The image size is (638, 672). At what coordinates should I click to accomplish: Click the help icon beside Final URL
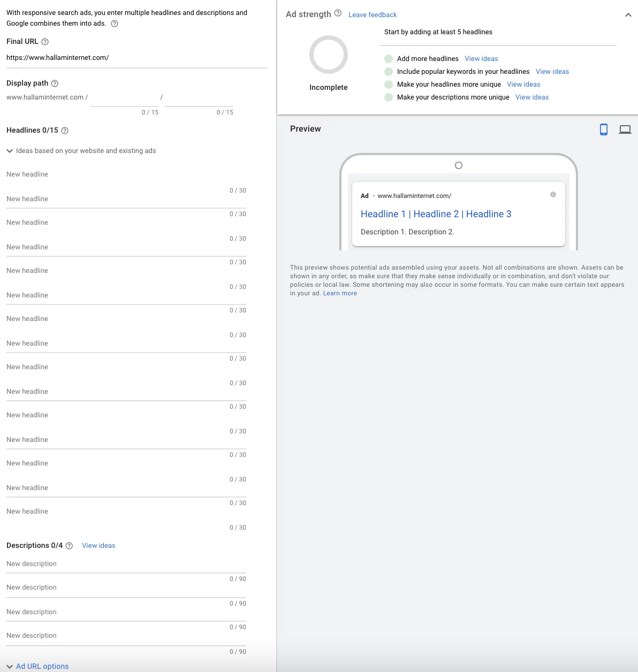(x=45, y=42)
